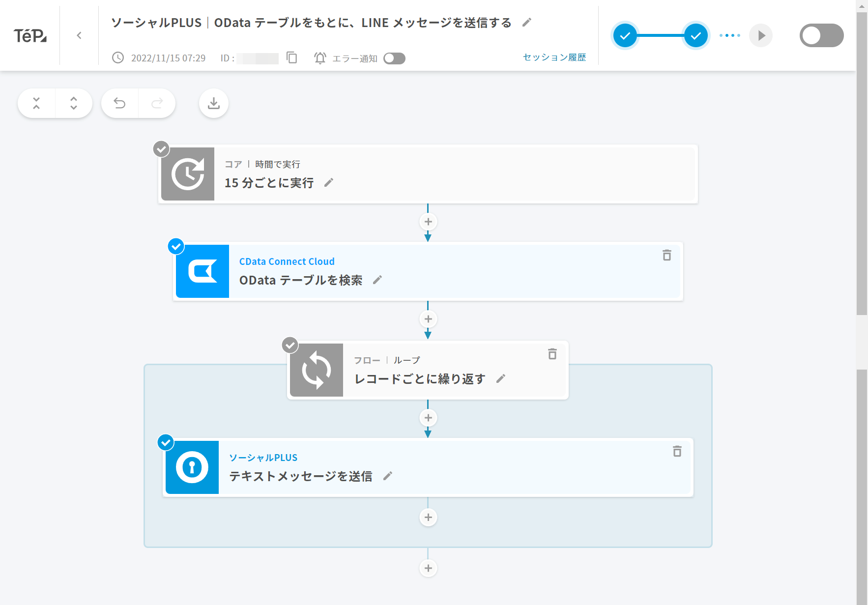Edit the workflow title with the pencil icon
This screenshot has width=868, height=605.
(526, 23)
